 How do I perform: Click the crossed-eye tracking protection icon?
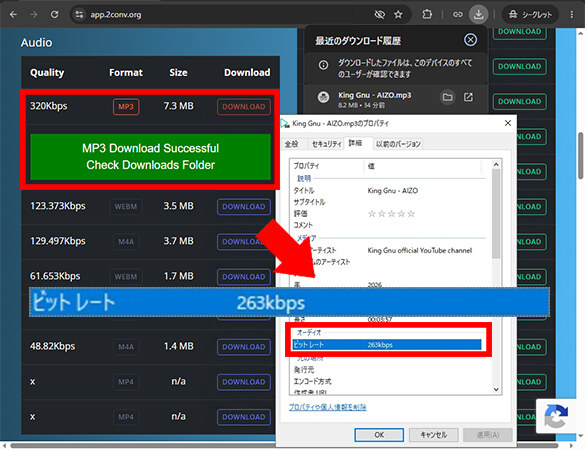click(x=379, y=15)
